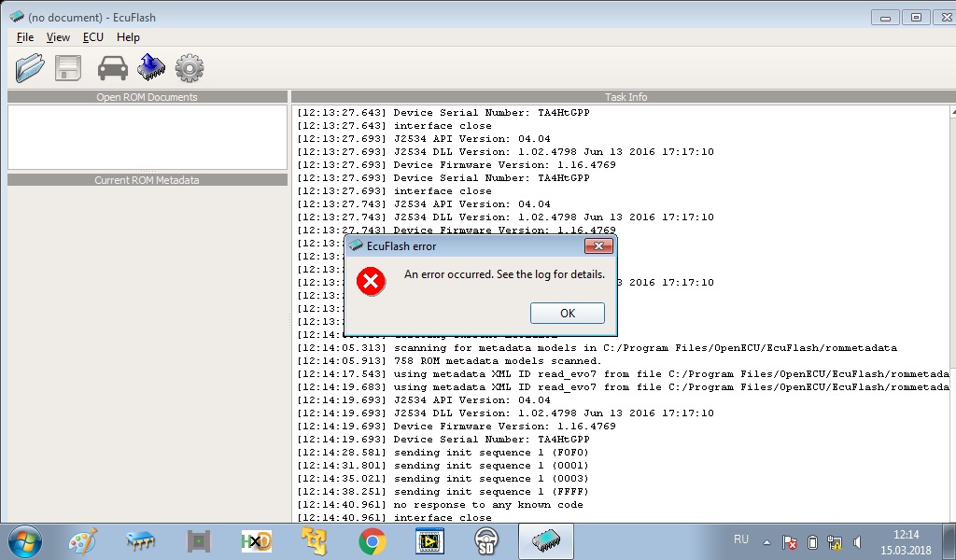The image size is (956, 560).
Task: Open the Windows Start menu
Action: pyautogui.click(x=25, y=541)
